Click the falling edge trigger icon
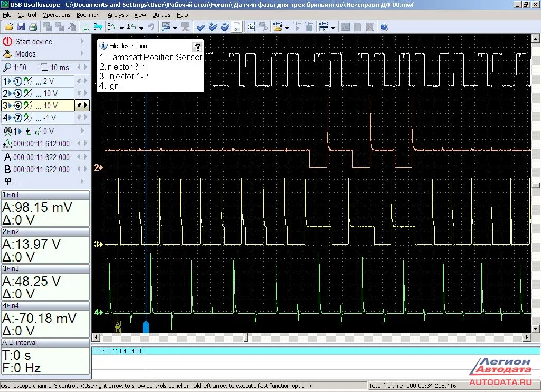 point(27,132)
